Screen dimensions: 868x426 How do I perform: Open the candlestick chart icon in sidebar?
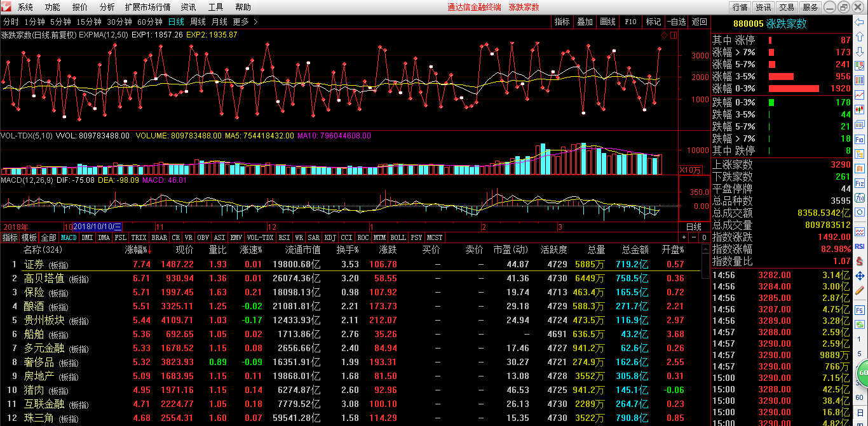click(x=860, y=109)
